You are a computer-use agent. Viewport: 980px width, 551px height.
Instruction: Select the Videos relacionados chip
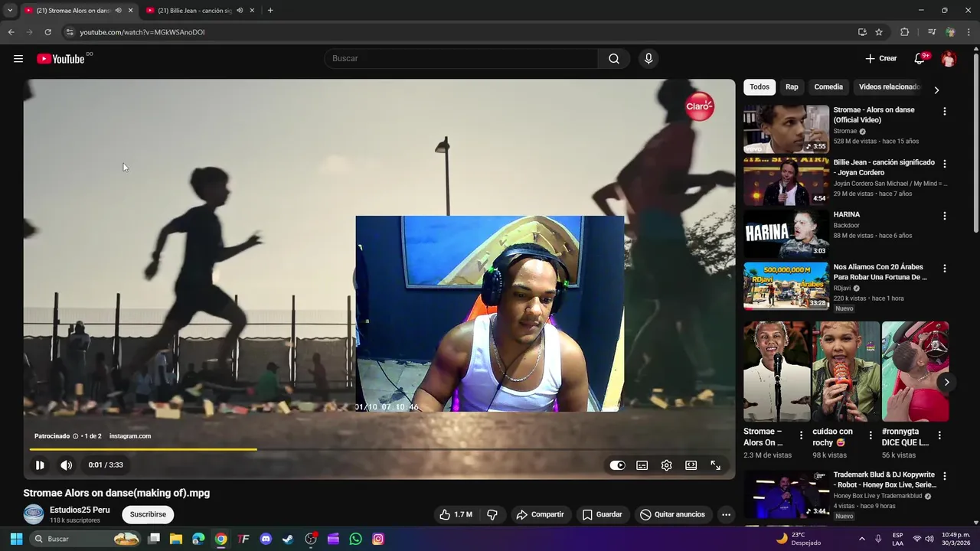click(x=889, y=87)
